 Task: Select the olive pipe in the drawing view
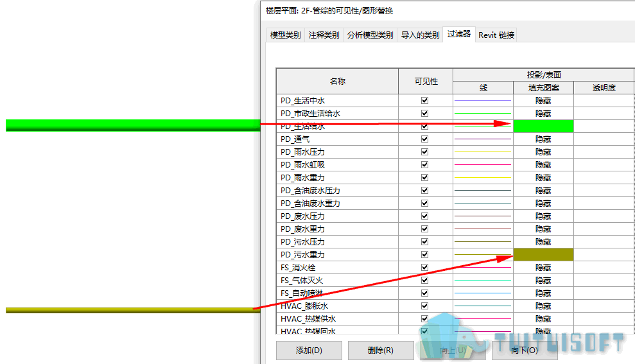(x=133, y=310)
